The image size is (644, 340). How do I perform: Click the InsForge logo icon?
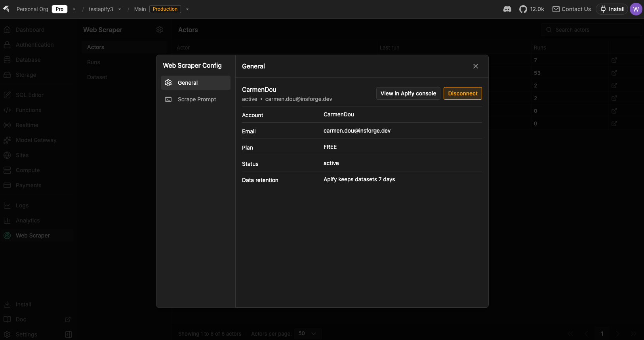(6, 9)
